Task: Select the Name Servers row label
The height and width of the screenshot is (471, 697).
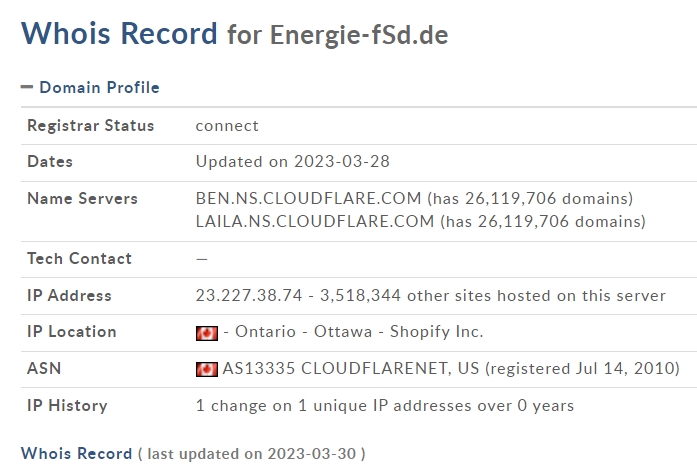Action: coord(82,198)
